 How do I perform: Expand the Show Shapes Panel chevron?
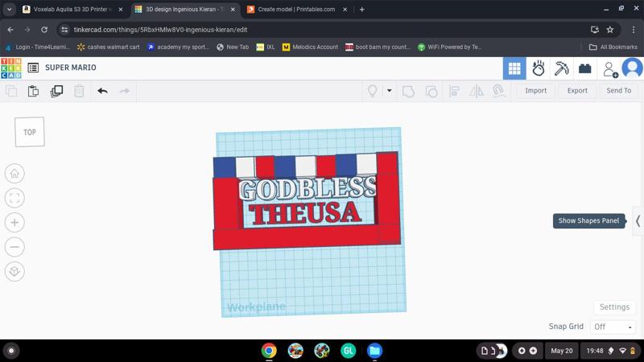pos(638,221)
